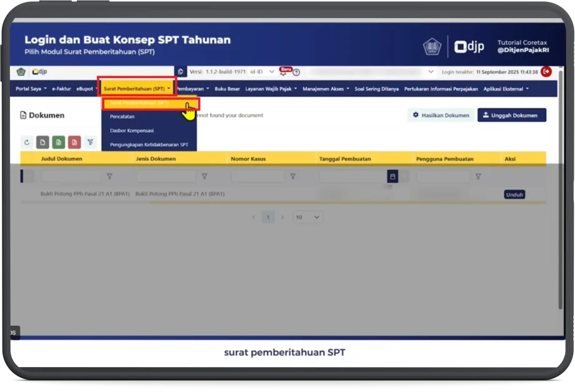The height and width of the screenshot is (392, 575).
Task: Expand the Portal Saya menu
Action: coord(31,89)
